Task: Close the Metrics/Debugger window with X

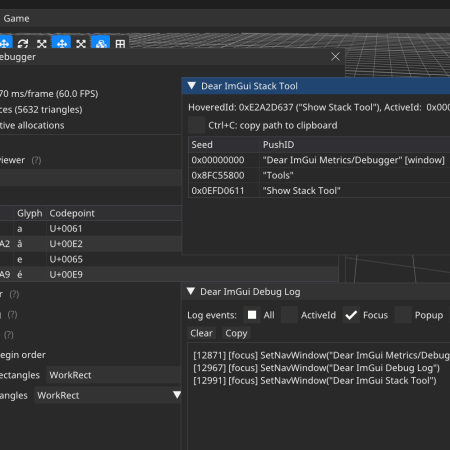Action: pos(335,57)
